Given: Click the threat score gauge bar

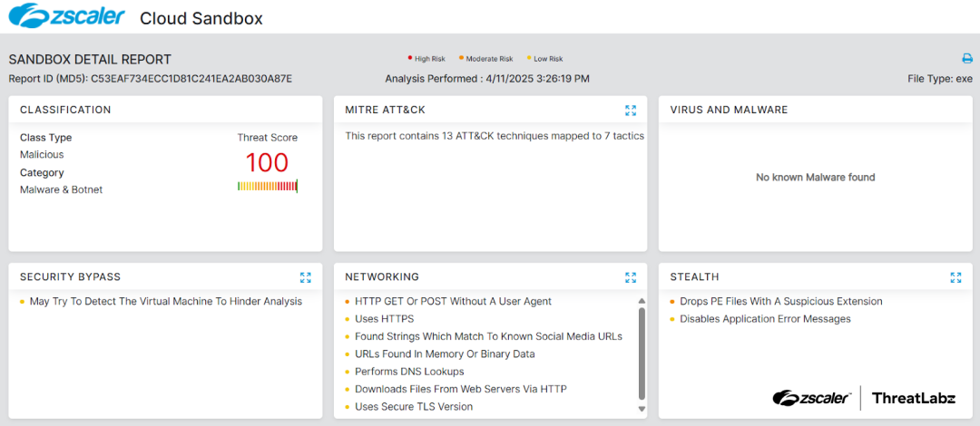Looking at the screenshot, I should click(267, 186).
